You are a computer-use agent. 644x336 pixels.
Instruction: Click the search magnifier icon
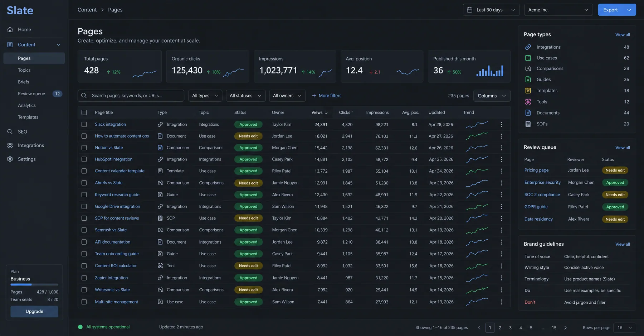click(x=84, y=96)
